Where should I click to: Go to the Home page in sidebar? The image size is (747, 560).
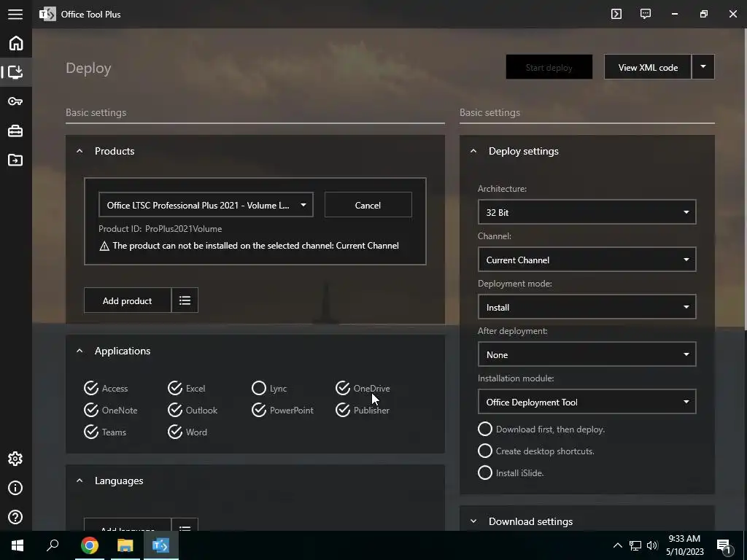[x=16, y=43]
